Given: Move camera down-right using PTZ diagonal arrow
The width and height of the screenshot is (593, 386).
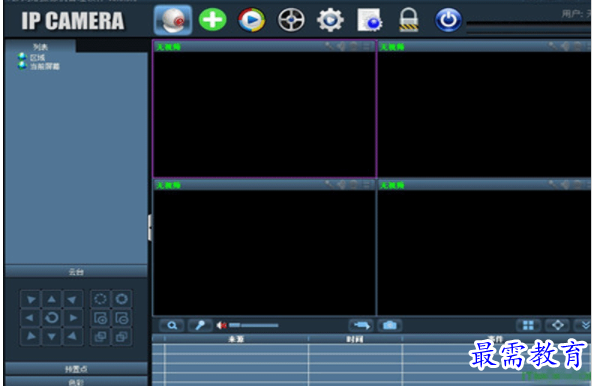Looking at the screenshot, I should (73, 336).
